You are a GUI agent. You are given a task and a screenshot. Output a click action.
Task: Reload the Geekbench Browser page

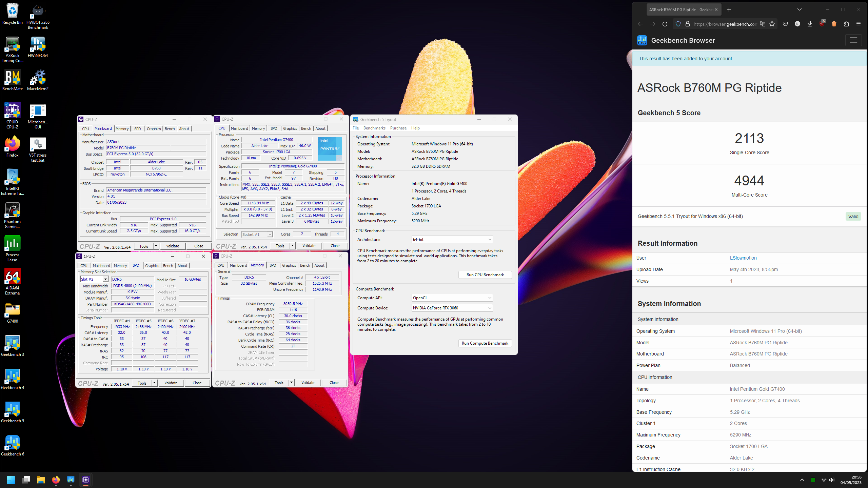tap(665, 24)
